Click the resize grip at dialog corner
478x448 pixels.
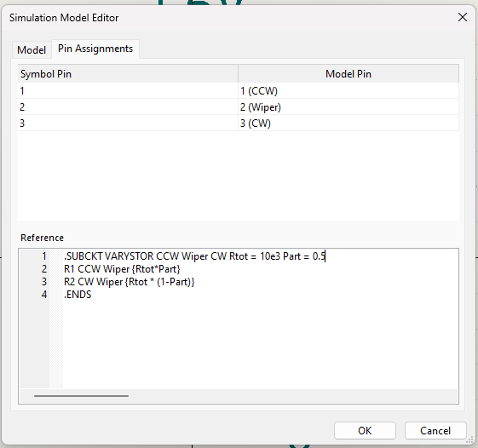(469, 440)
